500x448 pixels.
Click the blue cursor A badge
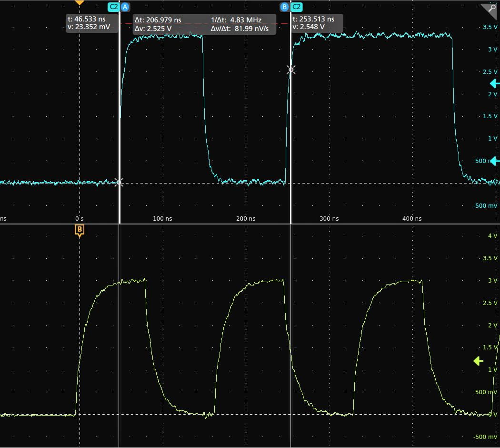[125, 7]
